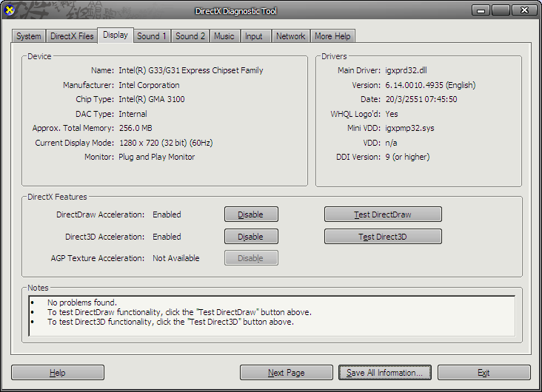This screenshot has width=542, height=392.
Task: Click main driver 'igxprd32.dll'
Action: coord(406,70)
